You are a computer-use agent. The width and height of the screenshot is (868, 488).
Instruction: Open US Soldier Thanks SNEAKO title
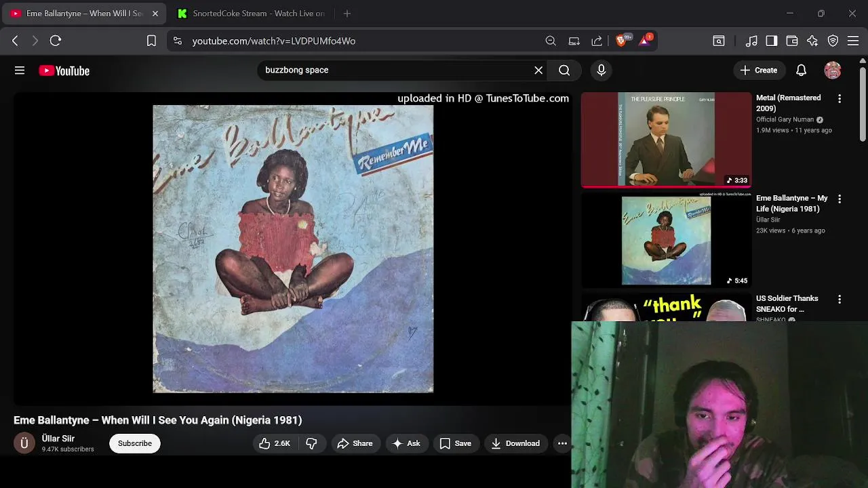(787, 304)
